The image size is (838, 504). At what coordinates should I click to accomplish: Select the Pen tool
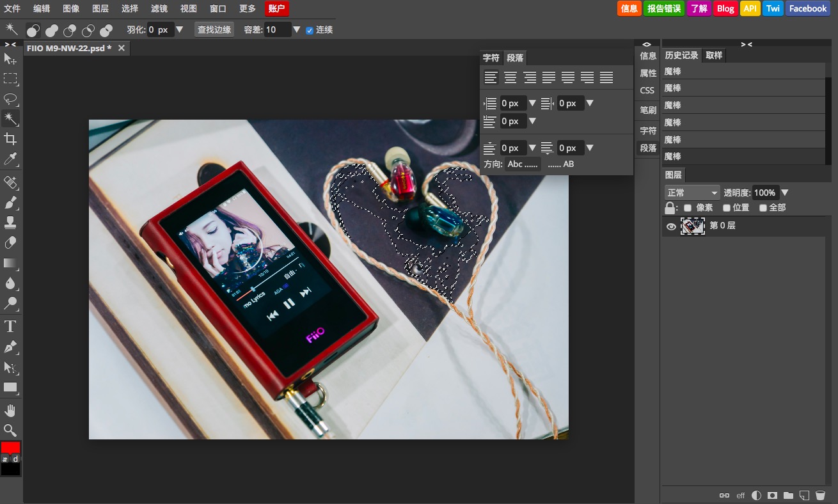10,347
